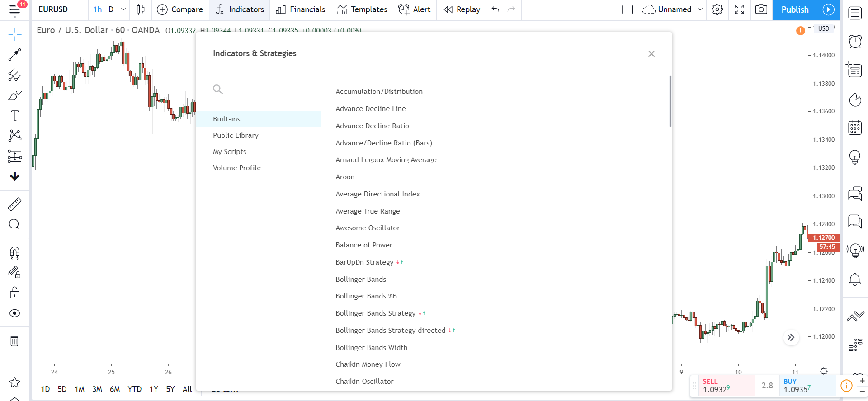Click the indicator list scrollbar

670,102
